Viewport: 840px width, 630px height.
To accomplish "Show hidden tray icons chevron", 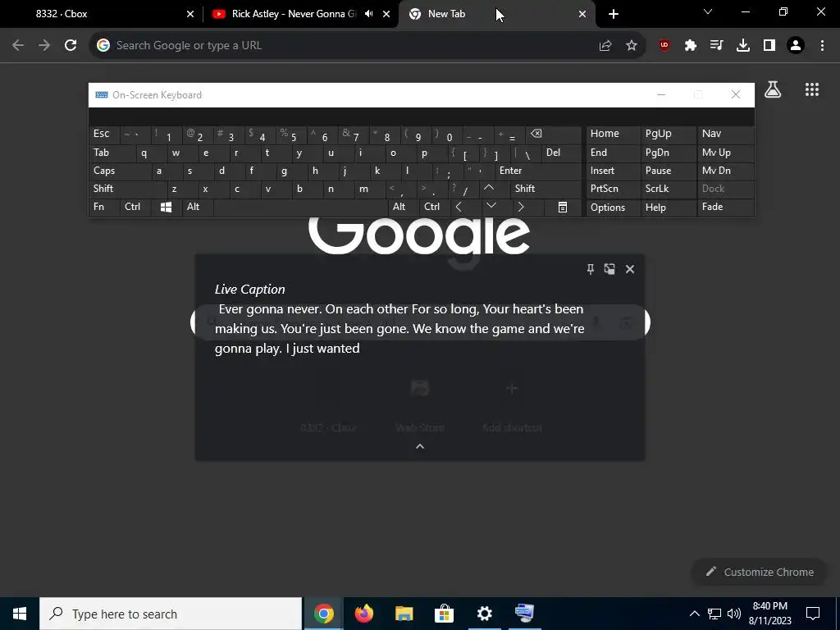I will tap(694, 614).
